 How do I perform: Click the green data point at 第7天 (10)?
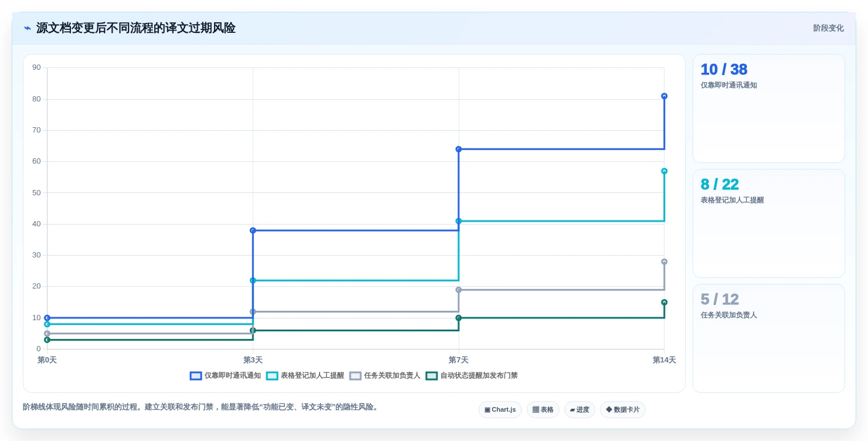459,318
